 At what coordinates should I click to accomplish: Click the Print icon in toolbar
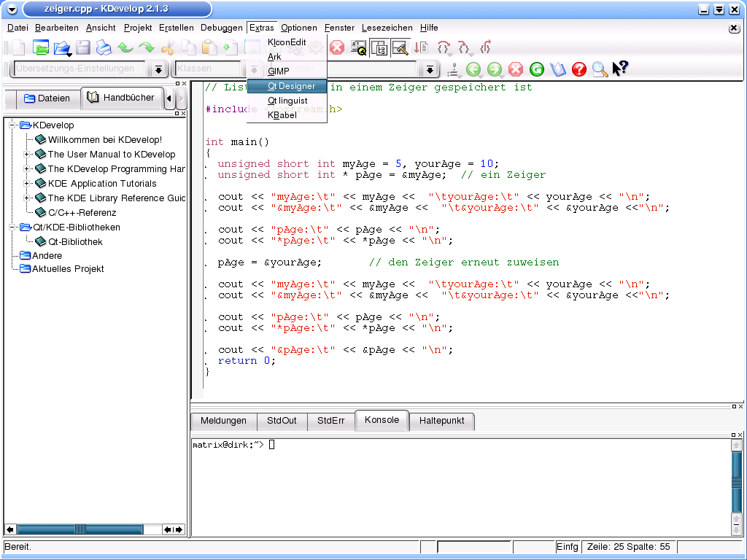pos(104,48)
